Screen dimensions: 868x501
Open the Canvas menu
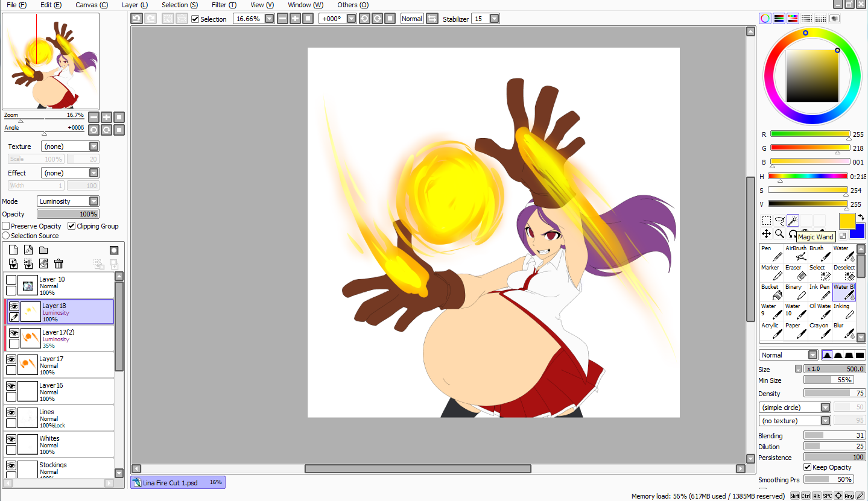click(92, 5)
